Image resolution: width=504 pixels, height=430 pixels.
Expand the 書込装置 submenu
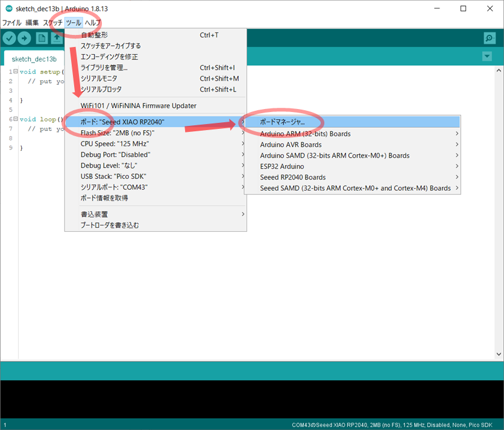click(156, 214)
